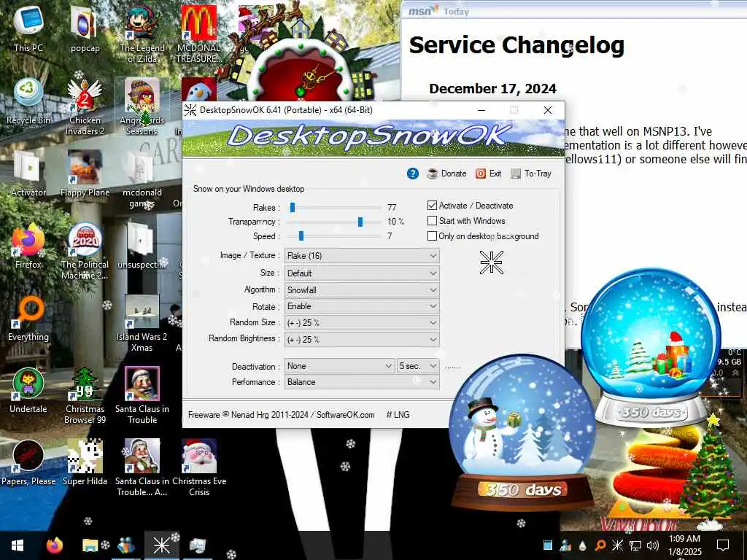
Task: Open the notification center icon
Action: pyautogui.click(x=723, y=545)
